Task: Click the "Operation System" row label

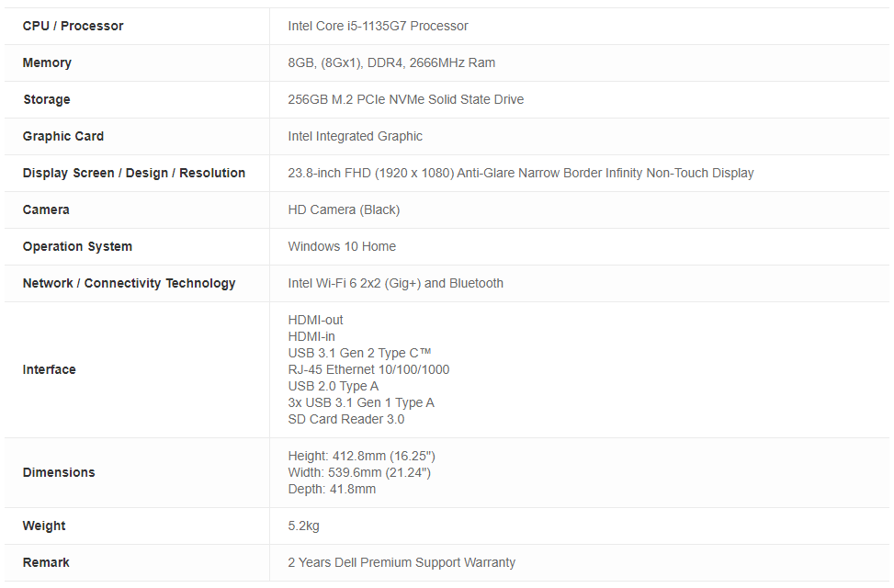Action: pos(77,246)
